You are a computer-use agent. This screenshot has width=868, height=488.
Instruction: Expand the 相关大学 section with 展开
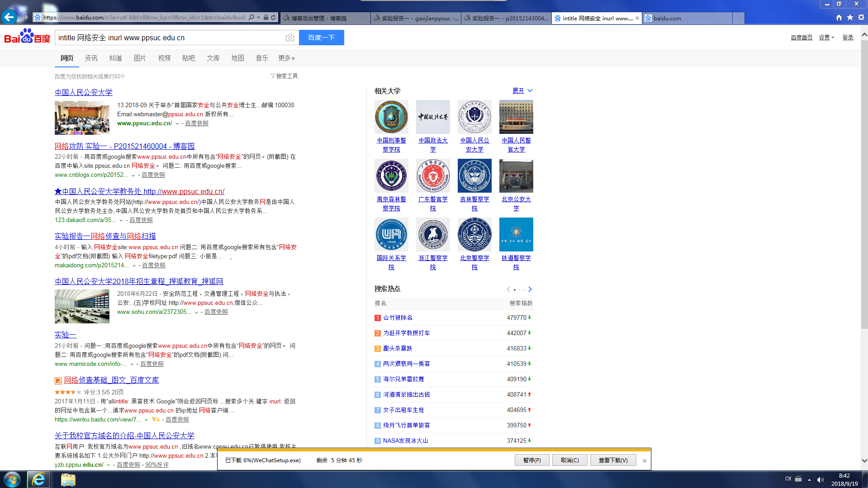522,90
